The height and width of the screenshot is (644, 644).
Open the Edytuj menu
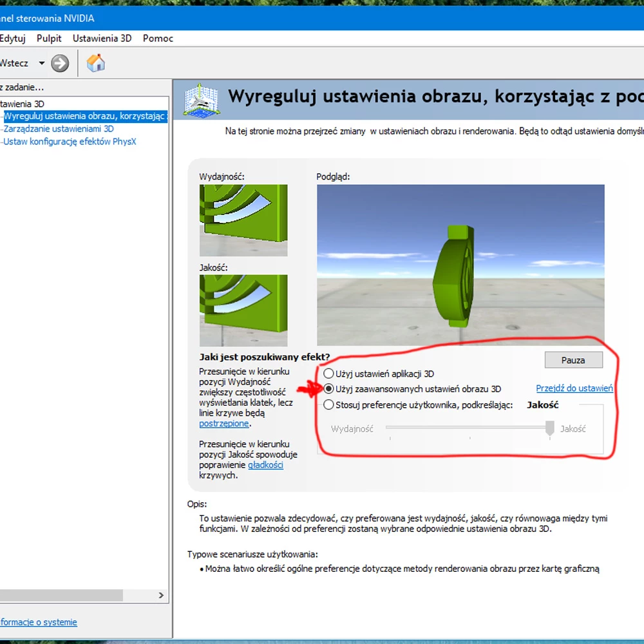coord(12,38)
